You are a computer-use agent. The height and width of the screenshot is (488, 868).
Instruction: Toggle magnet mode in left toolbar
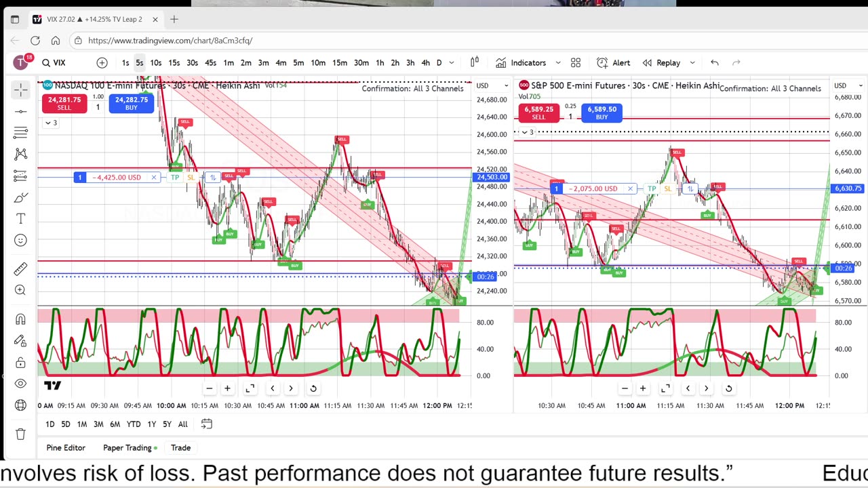click(20, 319)
